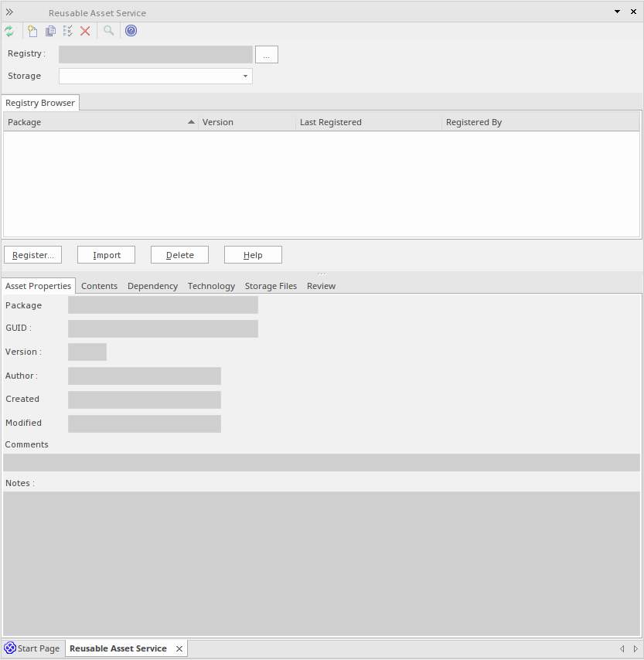Image resolution: width=644 pixels, height=660 pixels.
Task: Open help via blue question mark icon
Action: pos(131,31)
